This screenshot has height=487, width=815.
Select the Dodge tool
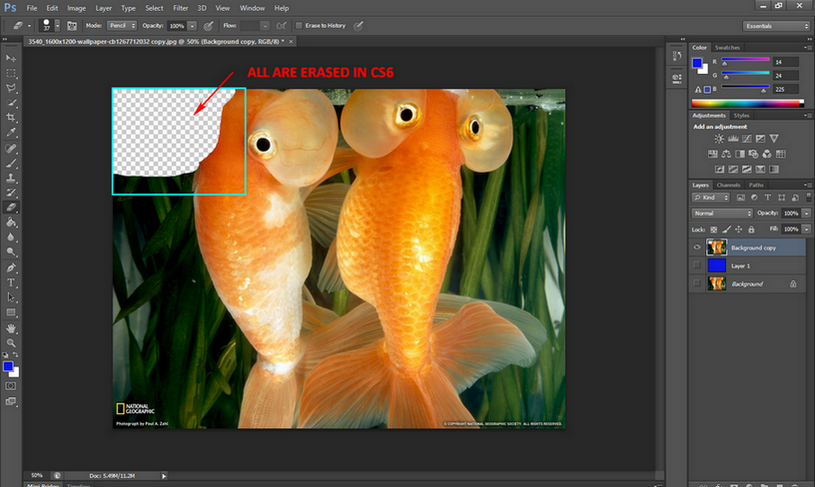[11, 252]
